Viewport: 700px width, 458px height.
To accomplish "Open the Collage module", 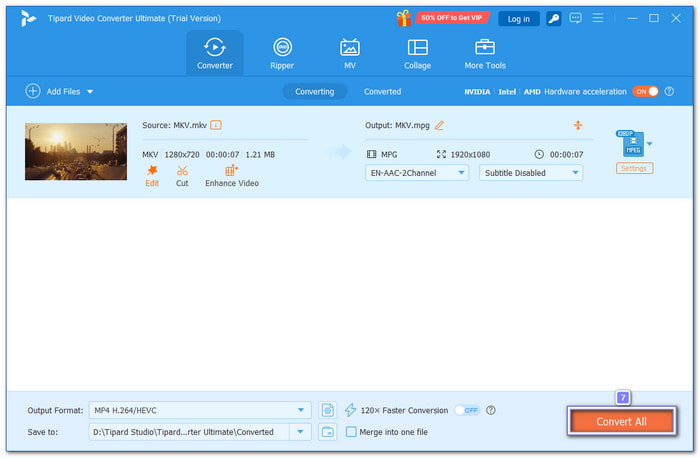I will pyautogui.click(x=417, y=53).
